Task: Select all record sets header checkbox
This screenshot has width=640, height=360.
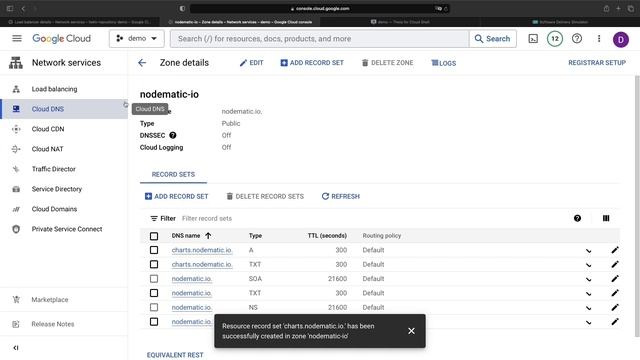Action: 154,236
